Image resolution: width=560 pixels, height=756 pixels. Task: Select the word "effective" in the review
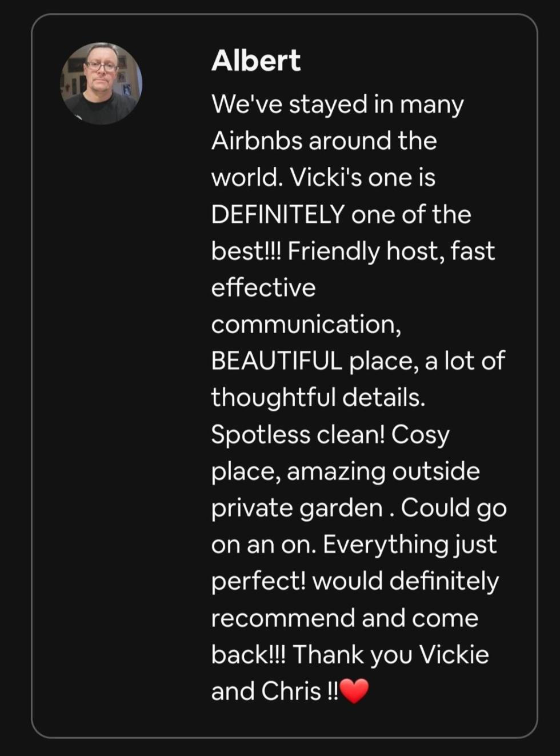[263, 287]
